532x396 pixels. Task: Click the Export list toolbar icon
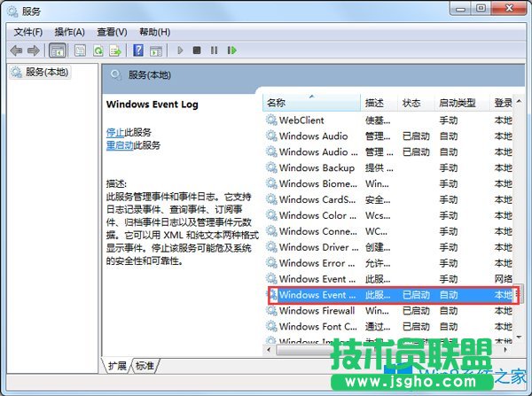(x=115, y=50)
